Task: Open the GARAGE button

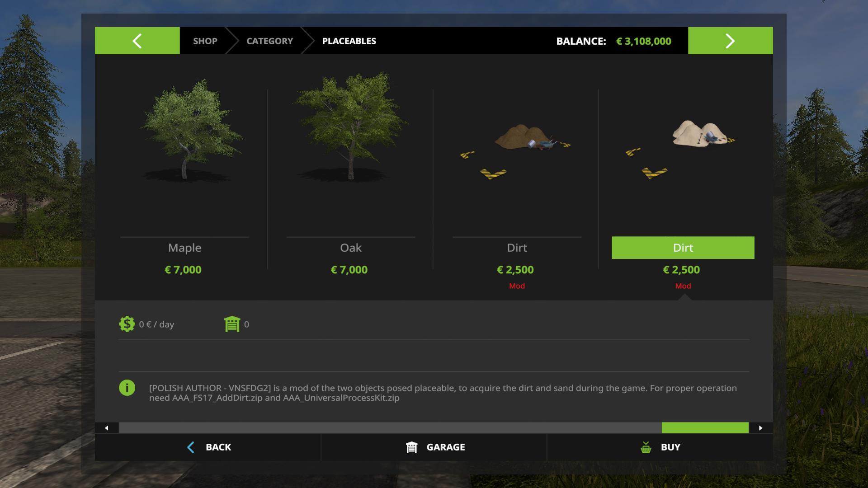Action: [434, 447]
